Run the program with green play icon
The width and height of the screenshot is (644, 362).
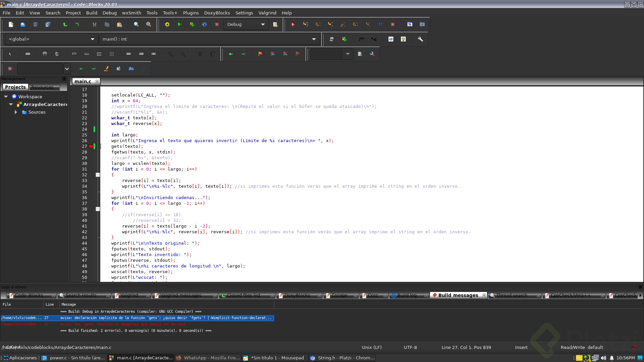pyautogui.click(x=179, y=24)
